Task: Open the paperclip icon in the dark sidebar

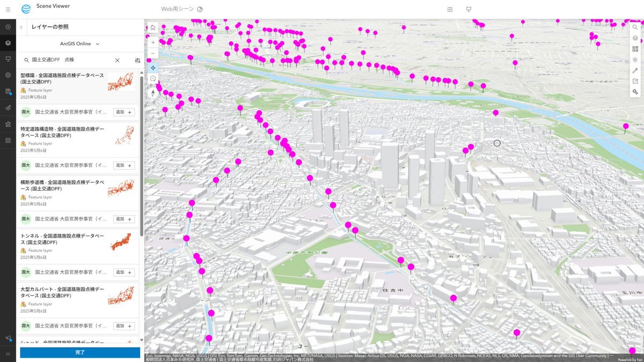Action: [8, 108]
